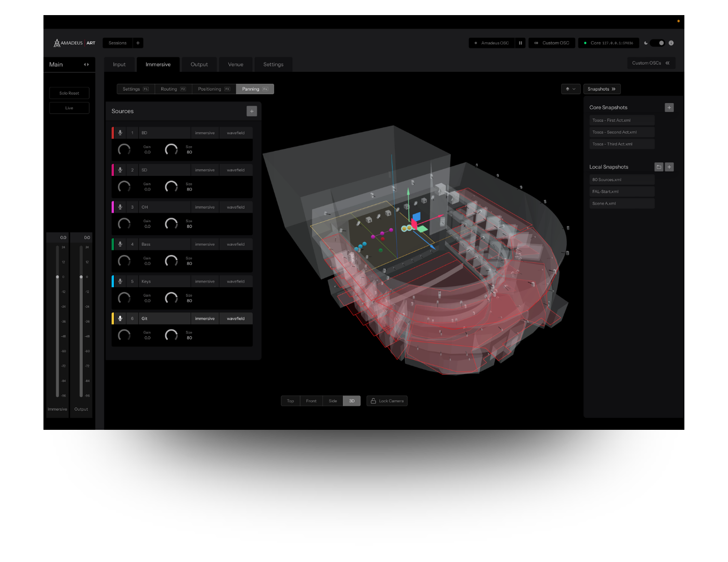This screenshot has width=728, height=562.
Task: Click the microphone icon on the BD source
Action: click(x=120, y=133)
